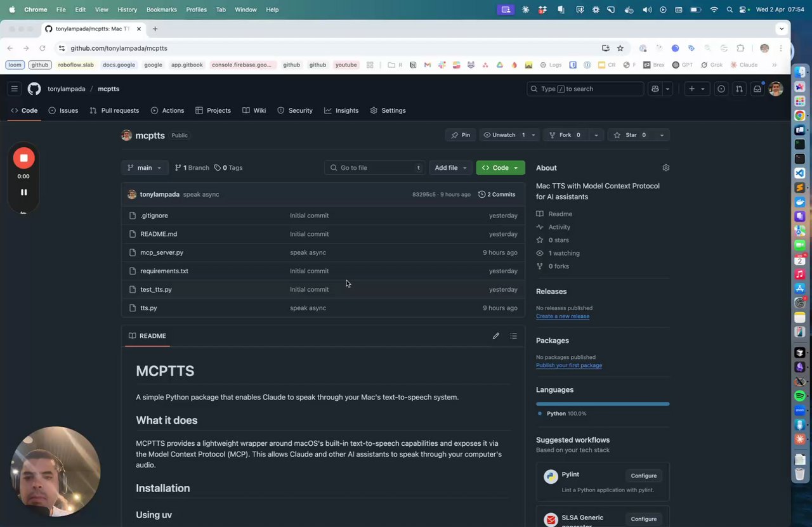Open the issues shortcut icon in header
812x527 pixels.
point(721,89)
